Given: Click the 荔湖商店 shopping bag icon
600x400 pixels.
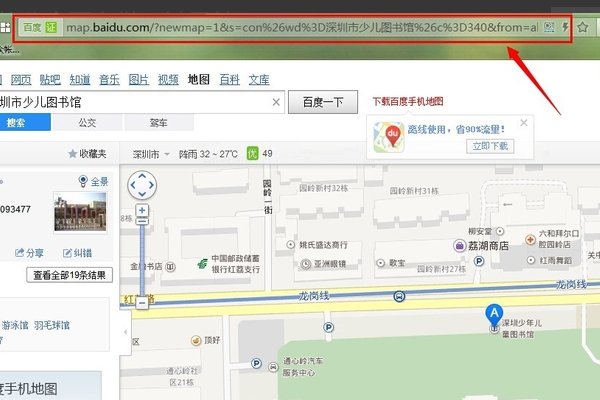Looking at the screenshot, I should [x=459, y=245].
